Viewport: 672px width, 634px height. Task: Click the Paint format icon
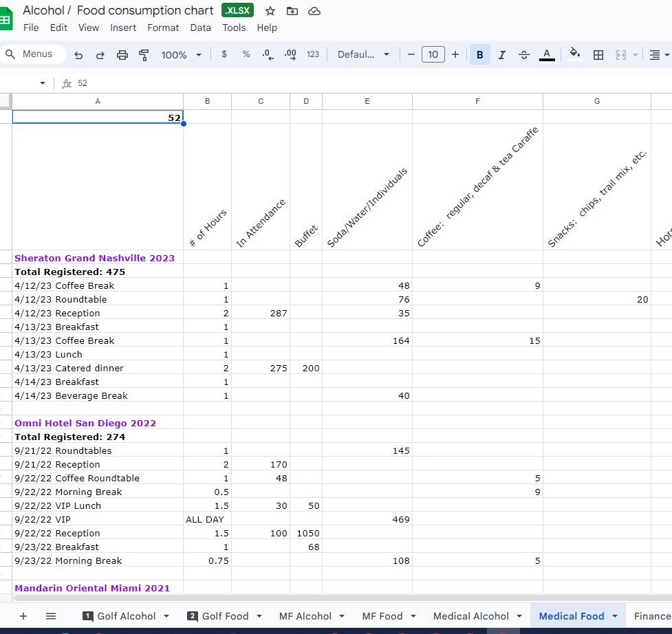coord(144,55)
